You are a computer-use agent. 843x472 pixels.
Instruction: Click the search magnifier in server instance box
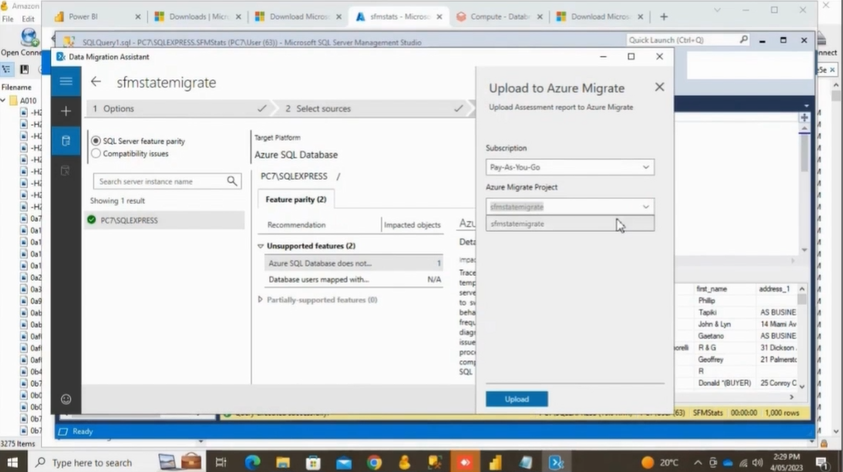click(232, 181)
